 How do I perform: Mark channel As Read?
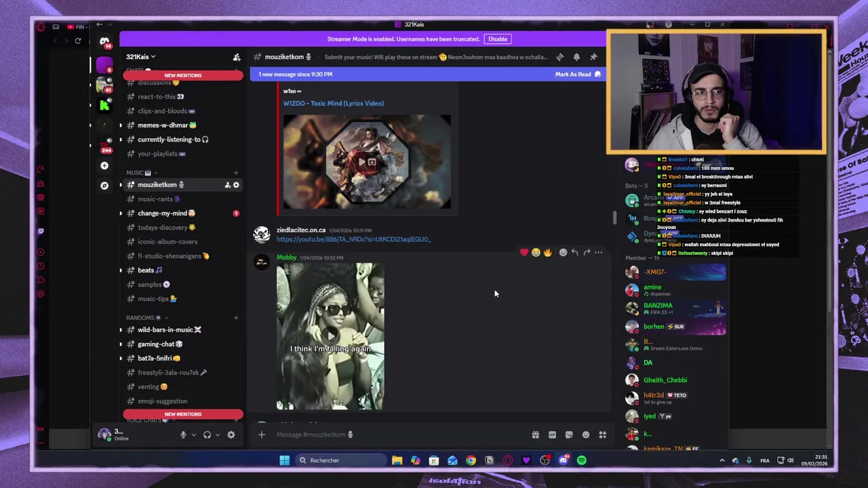578,74
